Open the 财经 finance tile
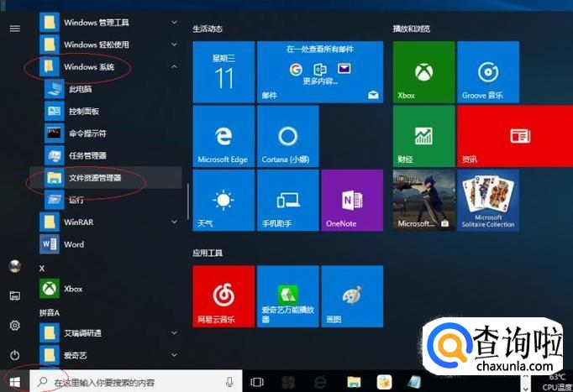This screenshot has width=573, height=392. click(x=424, y=136)
